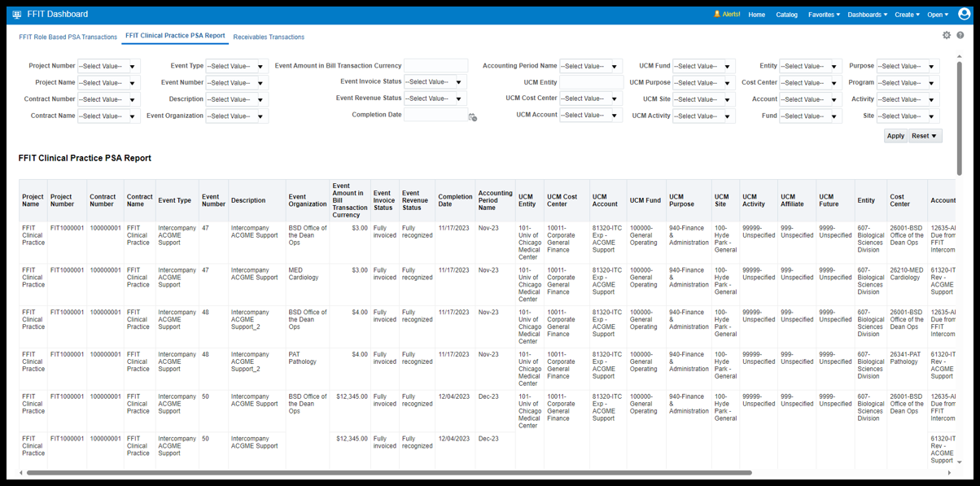Screen dimensions: 980x486
Task: Expand the Project Number dropdown
Action: coord(109,66)
